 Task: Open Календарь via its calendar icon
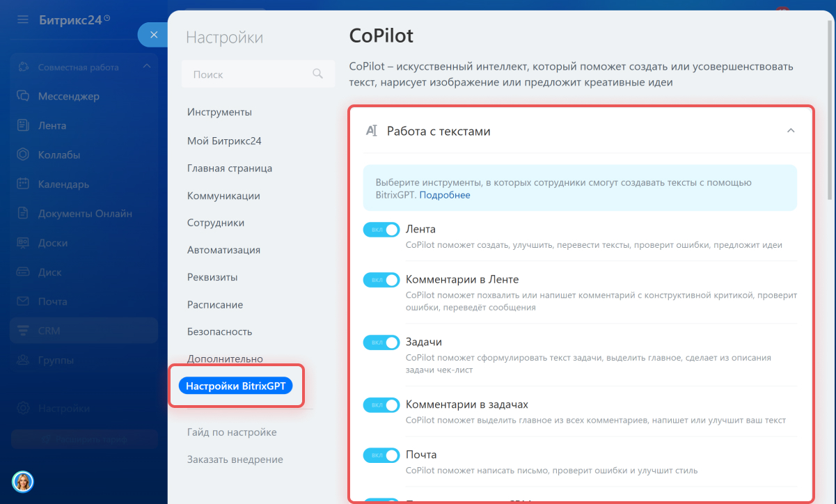(x=23, y=184)
